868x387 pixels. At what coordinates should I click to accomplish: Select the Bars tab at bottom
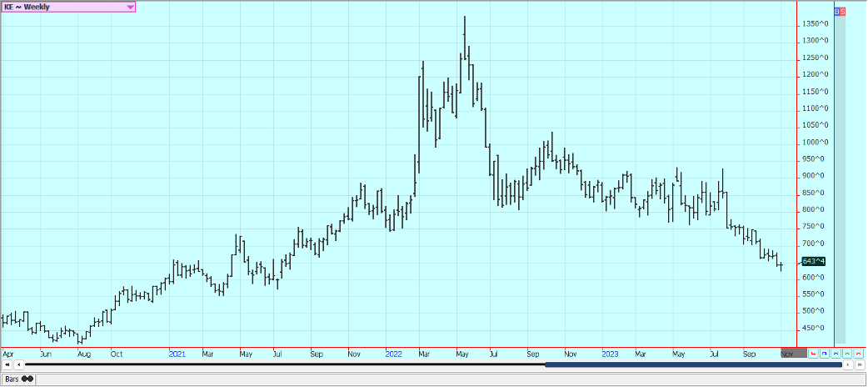(x=18, y=379)
